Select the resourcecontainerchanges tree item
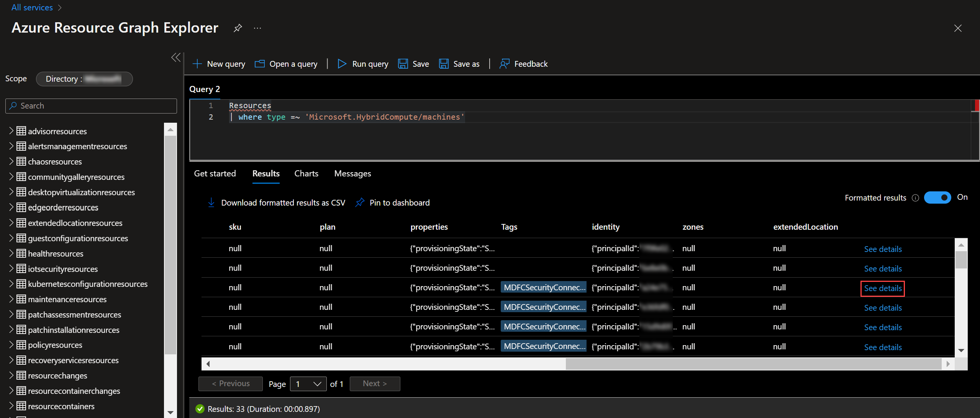980x418 pixels. coord(74,391)
